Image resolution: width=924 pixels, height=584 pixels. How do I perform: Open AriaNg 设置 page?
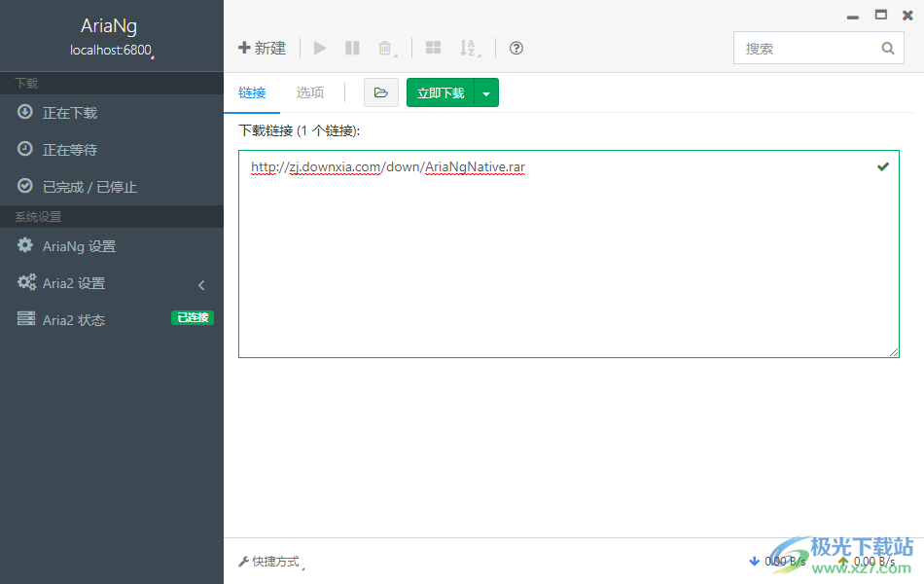pos(112,246)
